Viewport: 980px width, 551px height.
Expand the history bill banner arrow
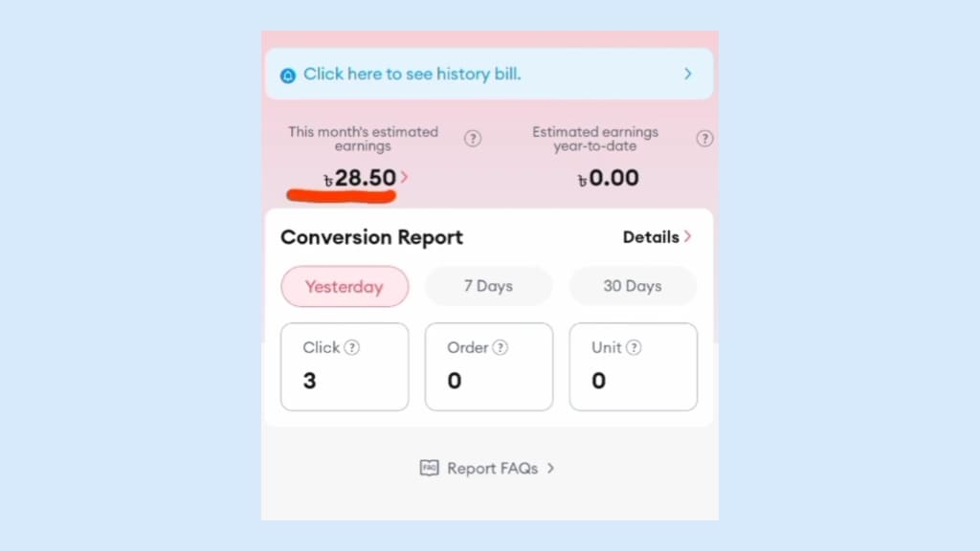click(x=687, y=74)
